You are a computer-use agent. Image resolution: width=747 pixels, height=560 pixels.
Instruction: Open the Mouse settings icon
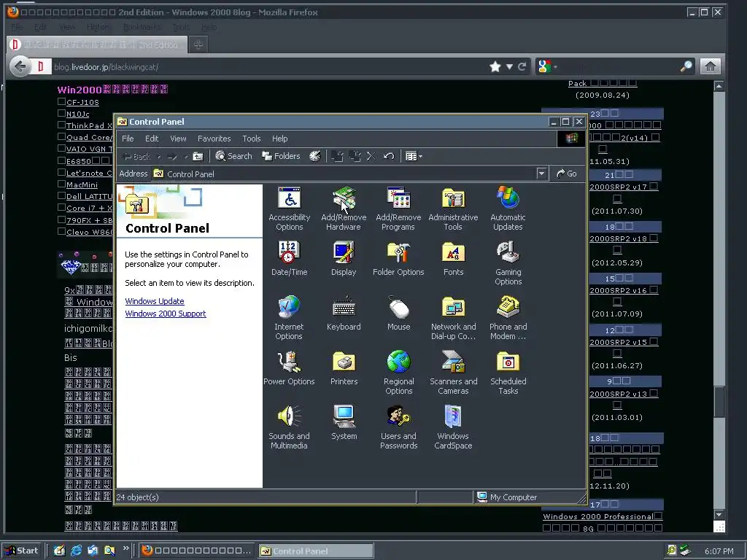tap(398, 314)
